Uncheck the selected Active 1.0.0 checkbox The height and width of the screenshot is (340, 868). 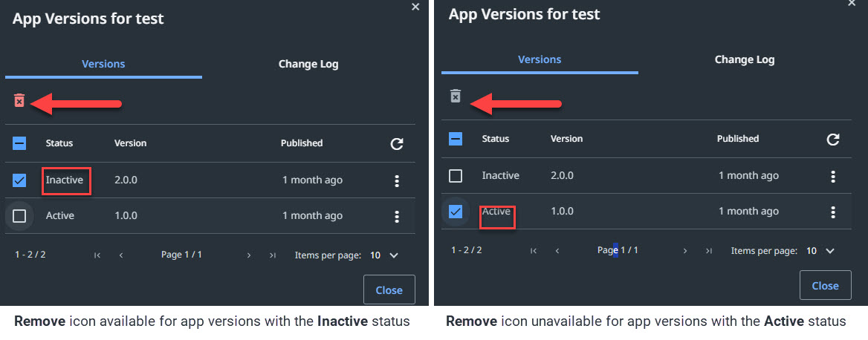(x=456, y=212)
